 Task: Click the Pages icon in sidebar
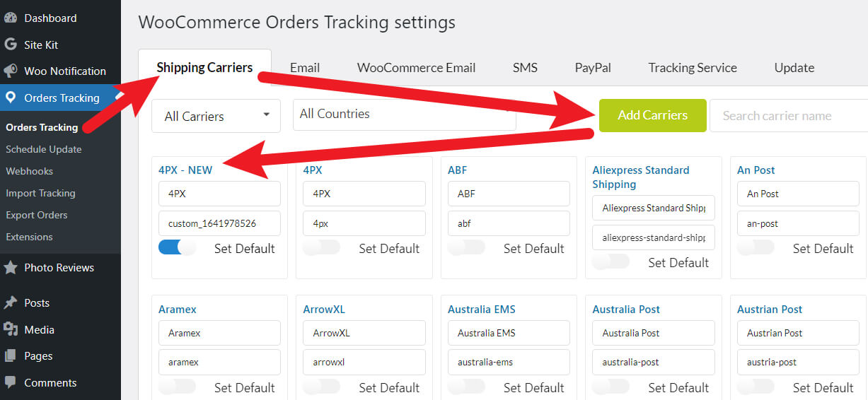pyautogui.click(x=11, y=356)
